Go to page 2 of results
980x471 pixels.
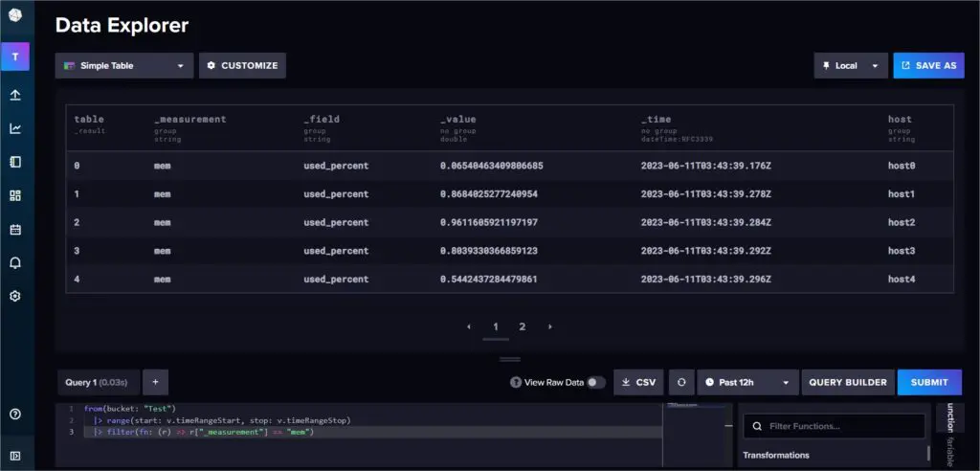click(x=523, y=326)
